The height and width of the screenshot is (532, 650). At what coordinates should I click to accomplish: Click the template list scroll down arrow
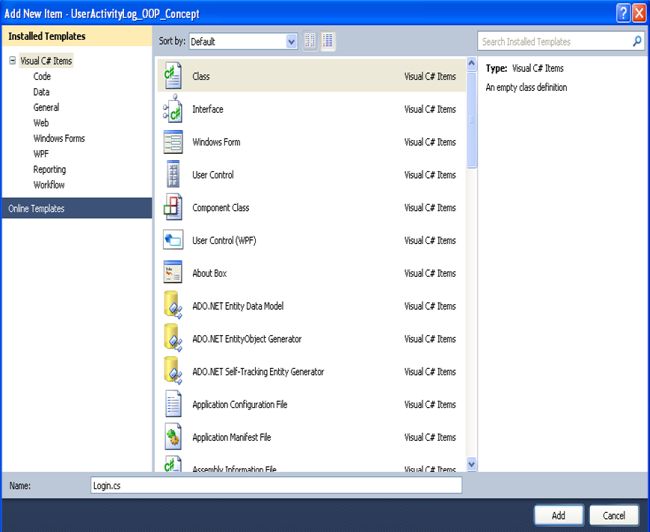pos(471,464)
